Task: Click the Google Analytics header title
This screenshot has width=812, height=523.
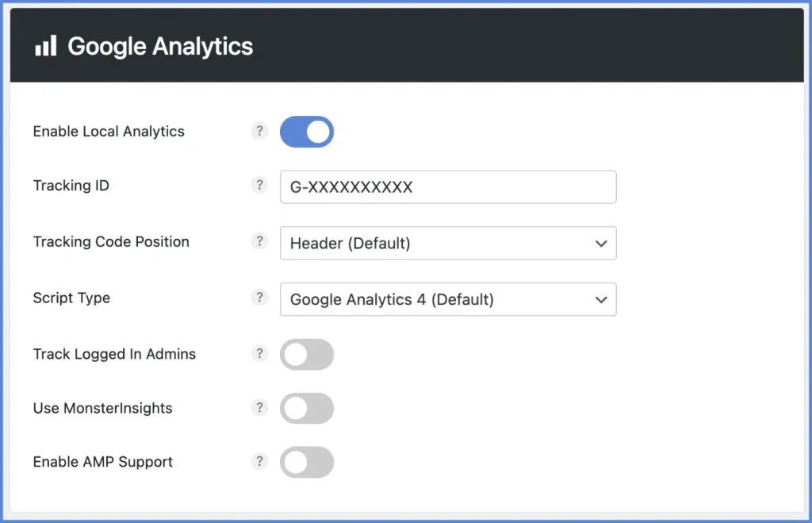Action: [160, 46]
